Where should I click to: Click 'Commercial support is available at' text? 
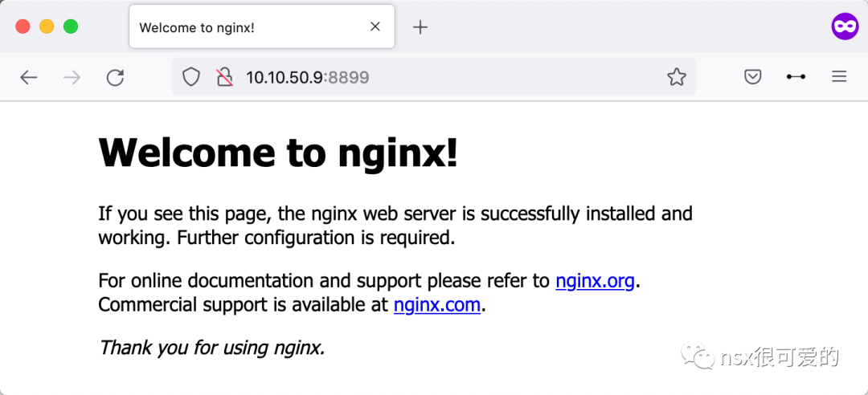[244, 305]
